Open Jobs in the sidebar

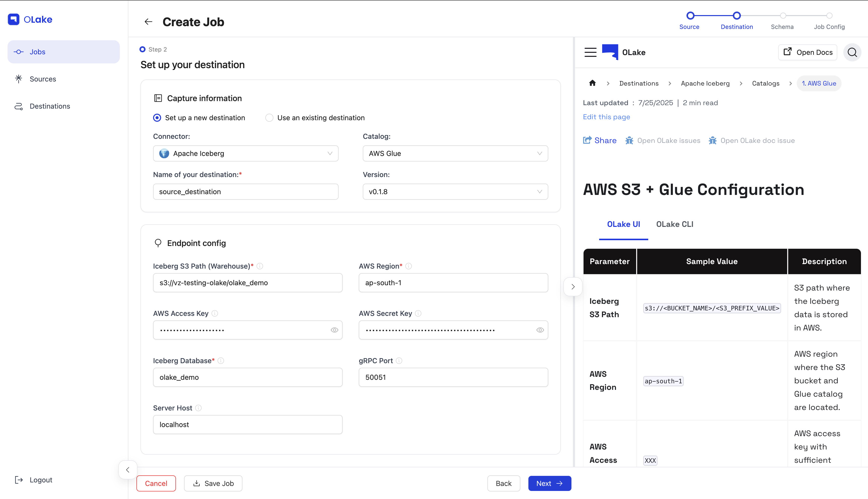[x=63, y=52]
